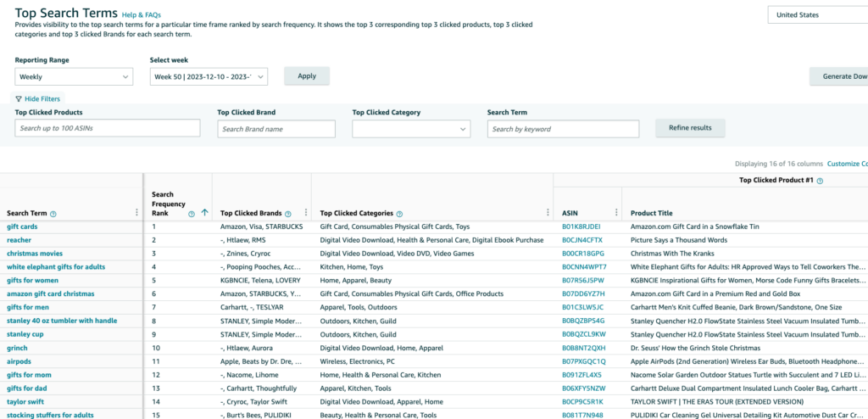The width and height of the screenshot is (868, 419).
Task: Open the reacher search term
Action: click(19, 240)
